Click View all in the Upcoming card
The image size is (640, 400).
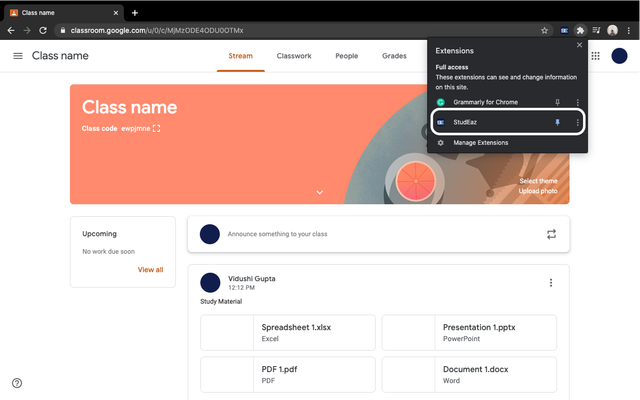150,270
